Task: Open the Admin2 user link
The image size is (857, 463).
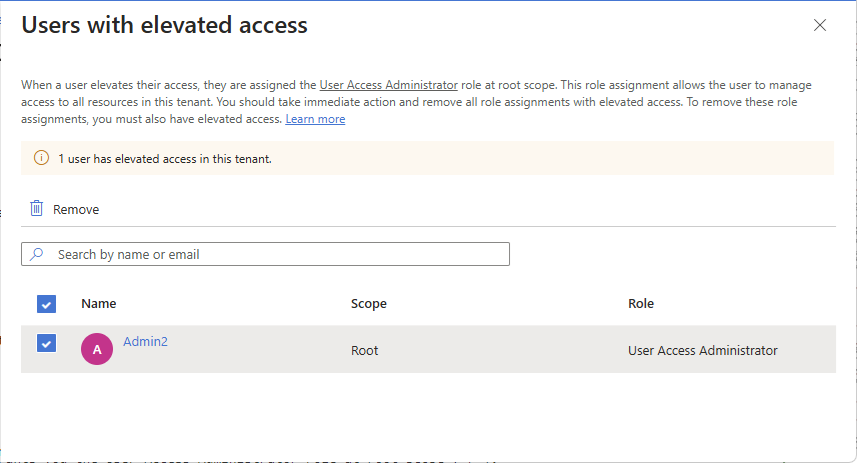Action: (x=145, y=341)
